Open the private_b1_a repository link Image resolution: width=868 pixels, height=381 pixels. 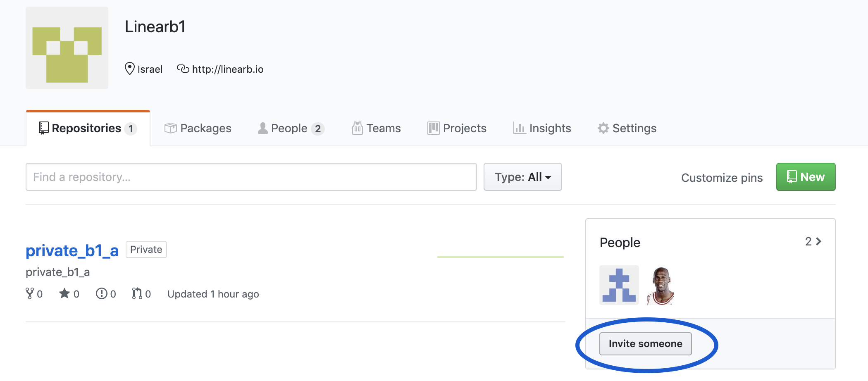coord(72,250)
